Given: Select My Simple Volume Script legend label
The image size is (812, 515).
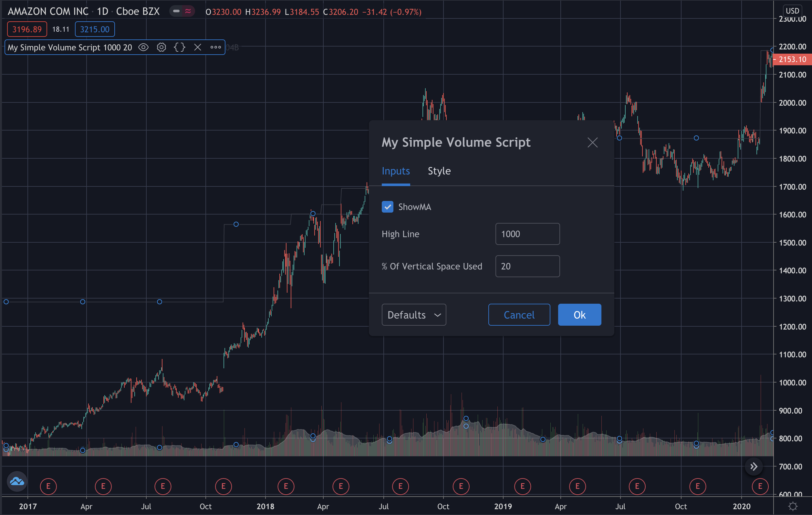Looking at the screenshot, I should [x=70, y=47].
